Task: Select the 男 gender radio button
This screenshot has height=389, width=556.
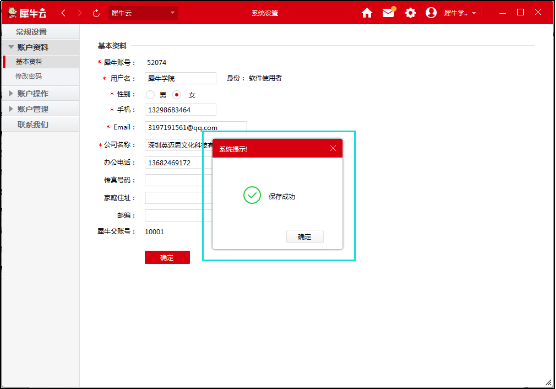Action: click(150, 95)
